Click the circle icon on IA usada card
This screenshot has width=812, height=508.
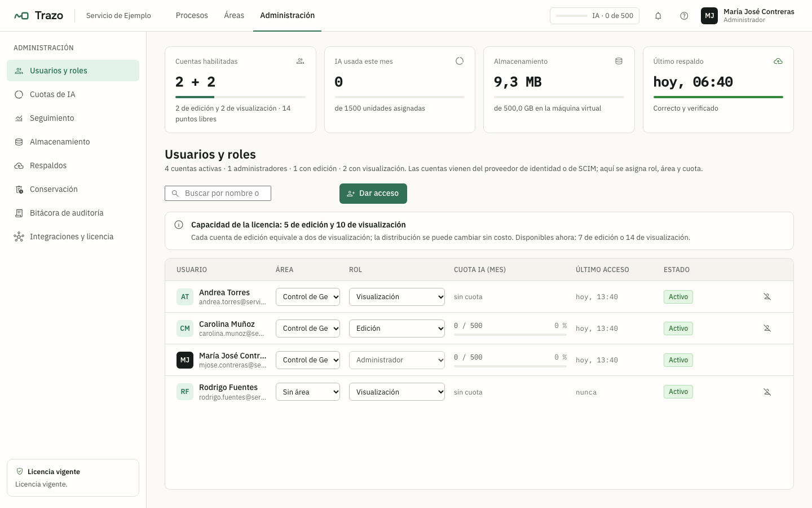click(460, 61)
